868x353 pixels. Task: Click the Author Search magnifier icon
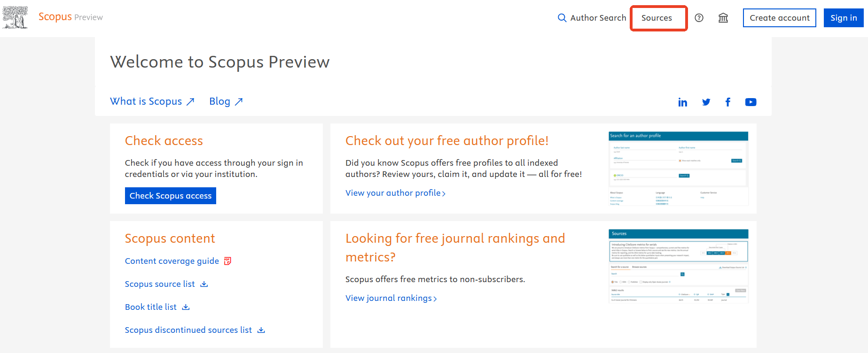(562, 18)
